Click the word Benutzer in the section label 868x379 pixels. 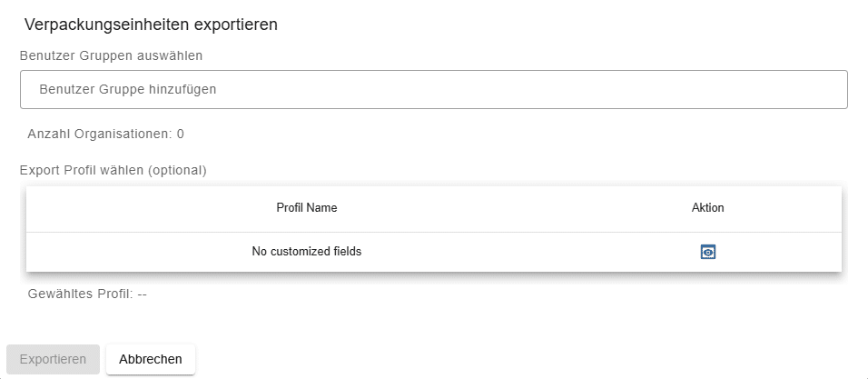coord(46,55)
